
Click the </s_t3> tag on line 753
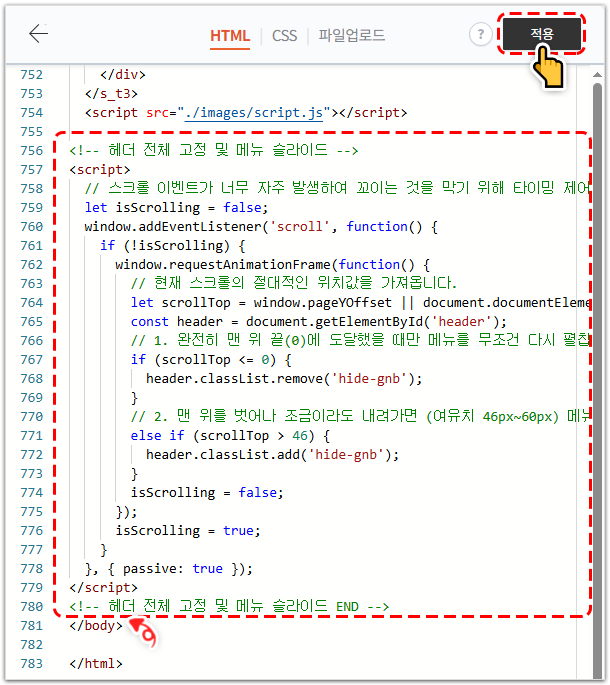[111, 93]
